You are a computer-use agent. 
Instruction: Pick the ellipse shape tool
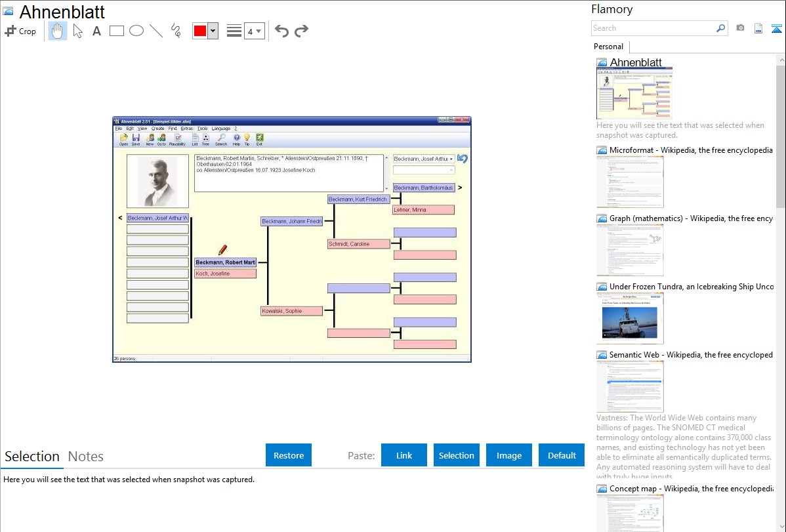point(136,31)
